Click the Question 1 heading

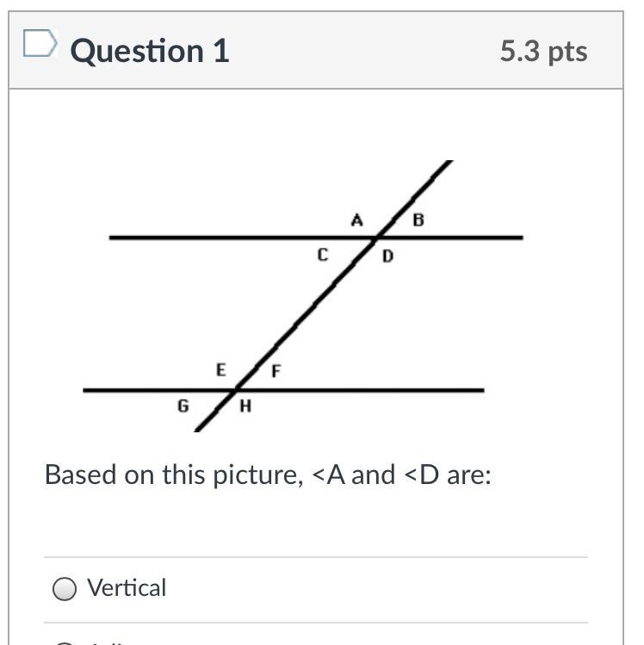(150, 51)
